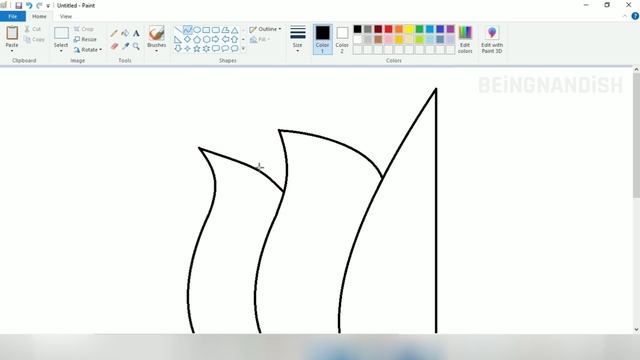Select the Text tool
Viewport: 640px width, 360px height.
point(136,33)
